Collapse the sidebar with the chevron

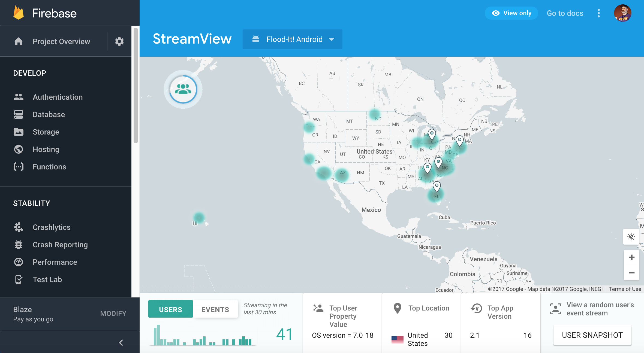click(x=121, y=343)
